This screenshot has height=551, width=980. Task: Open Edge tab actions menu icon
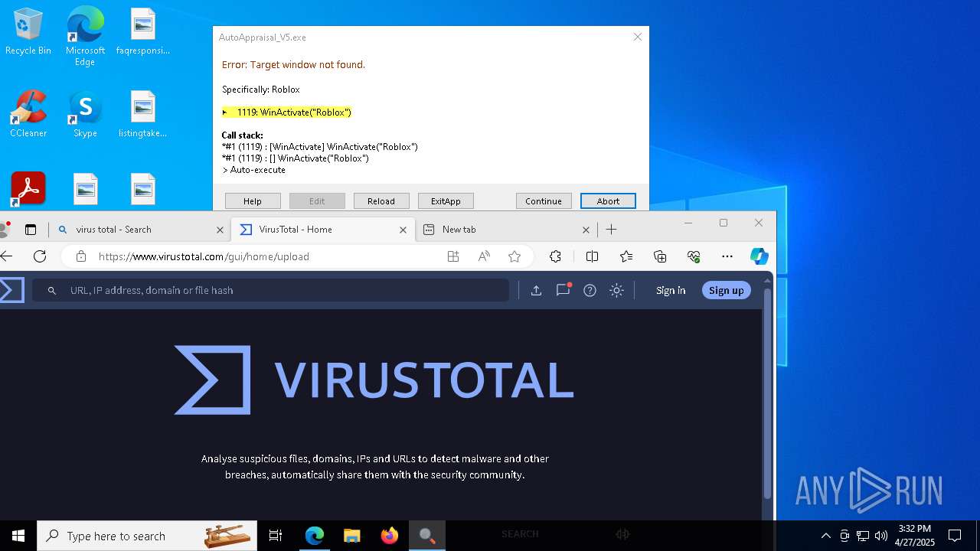(31, 230)
